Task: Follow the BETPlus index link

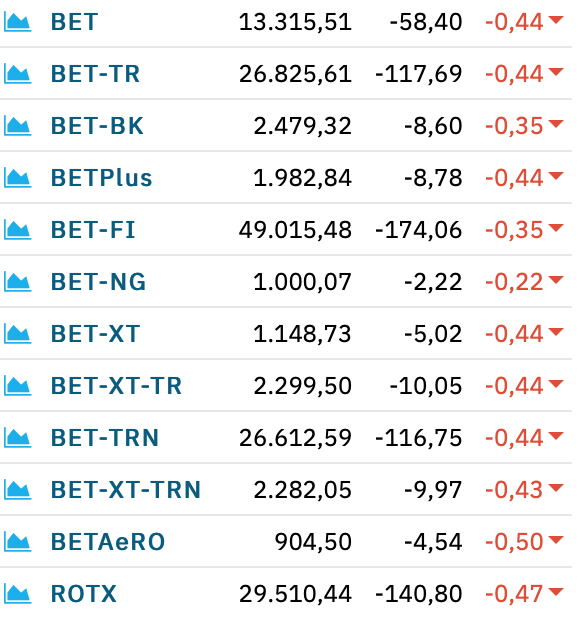Action: 102,178
